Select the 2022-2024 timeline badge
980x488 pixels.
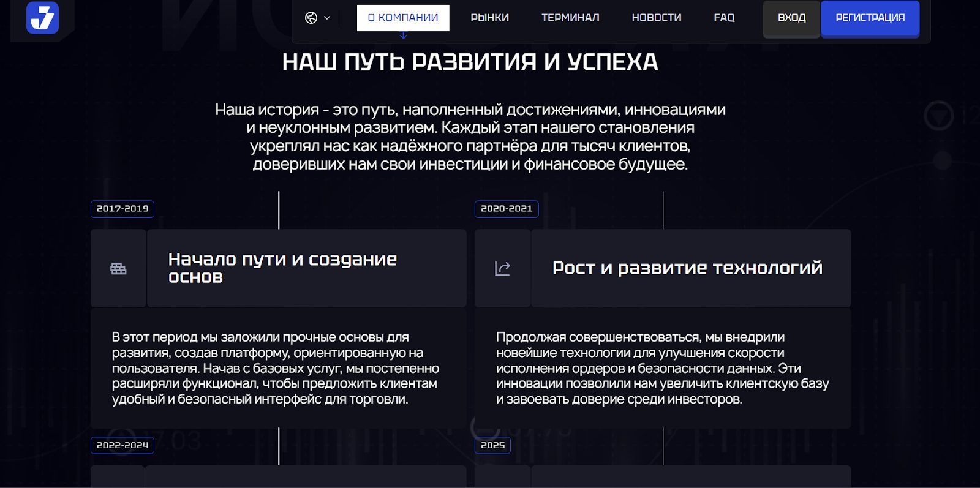pos(123,445)
